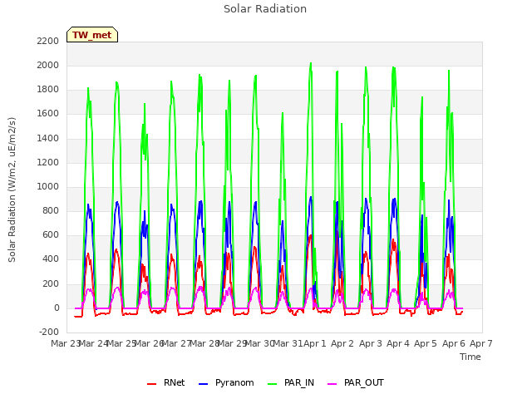This screenshot has width=532, height=399.
Task: Click the 800 y-axis tick label
Action: tap(51, 210)
